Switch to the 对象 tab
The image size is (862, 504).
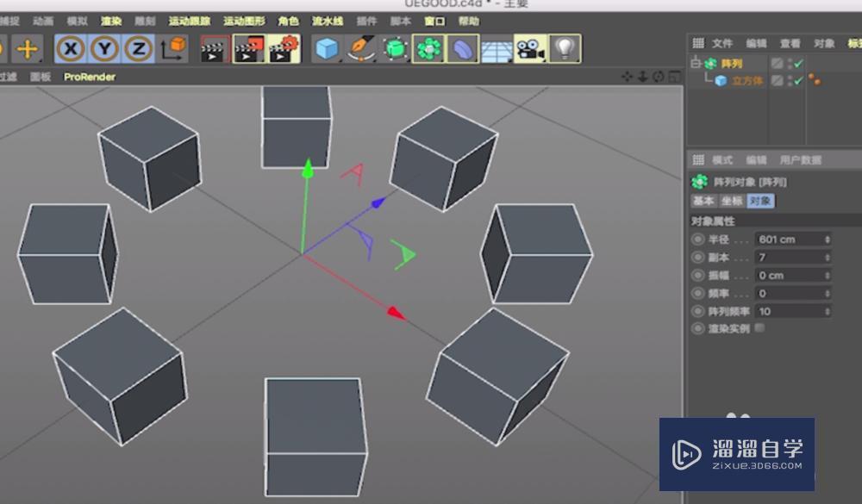coord(760,201)
